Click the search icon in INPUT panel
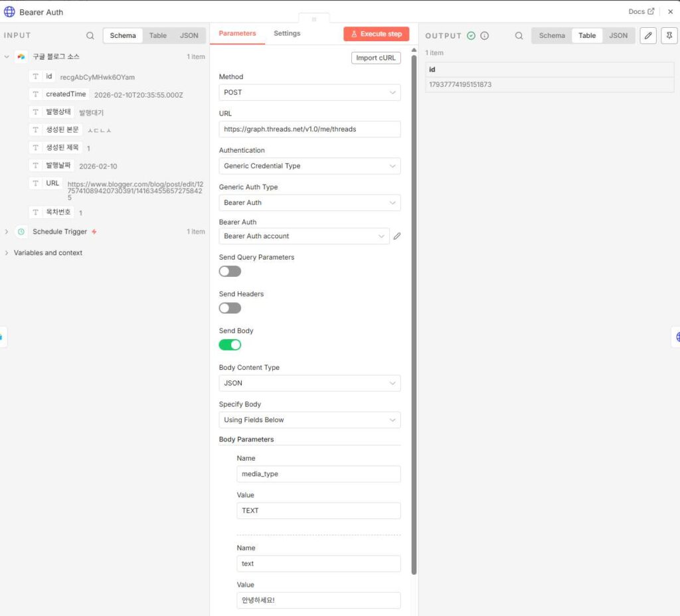The height and width of the screenshot is (616, 680). [x=90, y=36]
